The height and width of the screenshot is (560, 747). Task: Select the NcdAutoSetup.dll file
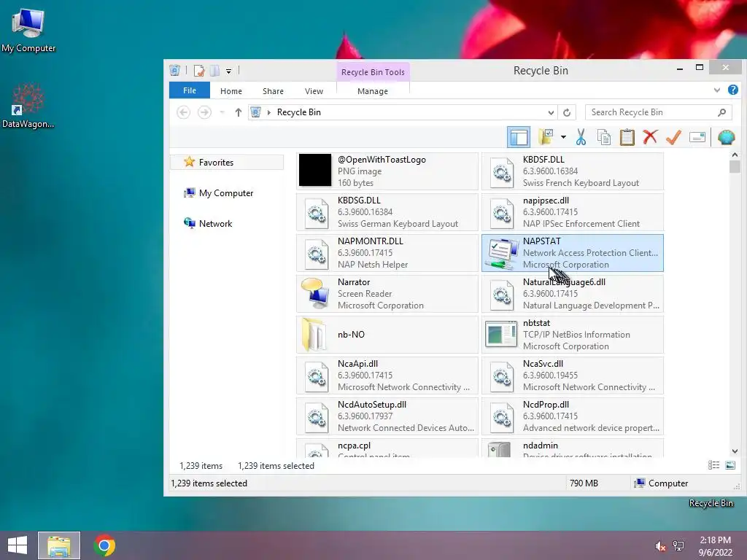387,416
